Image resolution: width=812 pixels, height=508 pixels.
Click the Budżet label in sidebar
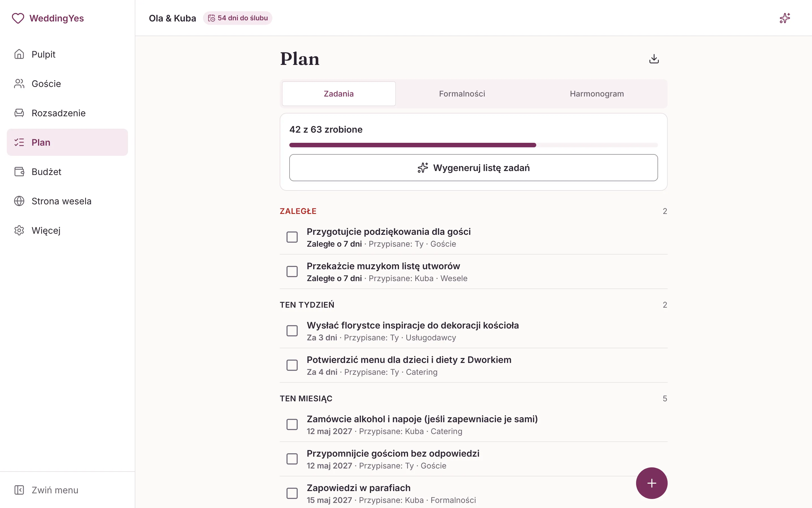point(46,172)
